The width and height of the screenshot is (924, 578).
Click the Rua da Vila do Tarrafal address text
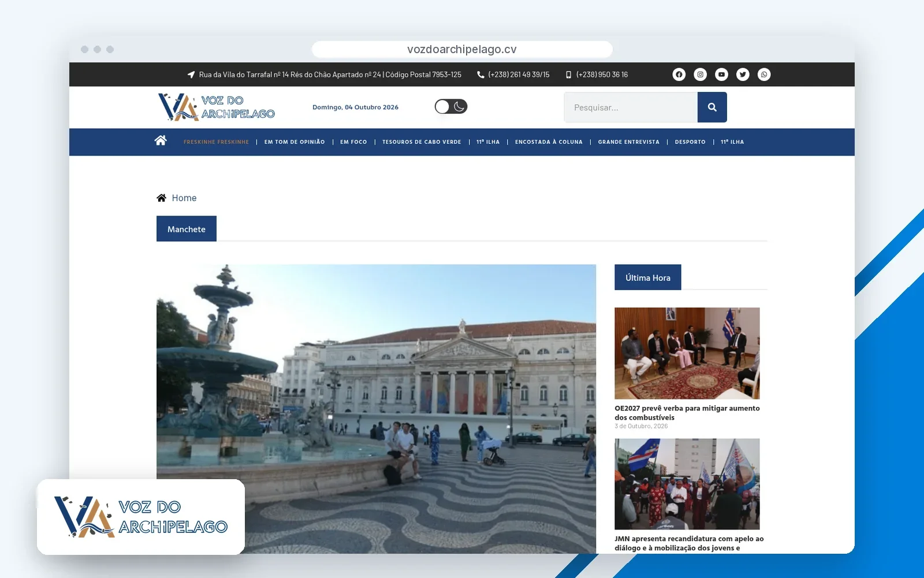coord(330,75)
